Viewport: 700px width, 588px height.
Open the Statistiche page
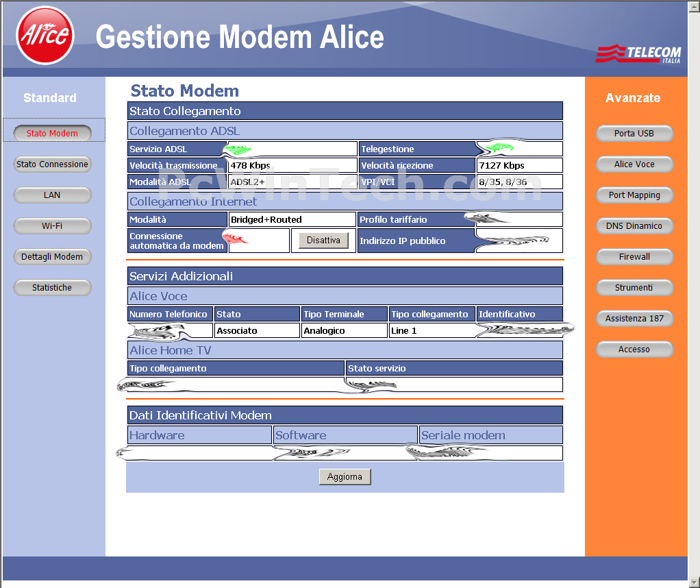coord(52,287)
